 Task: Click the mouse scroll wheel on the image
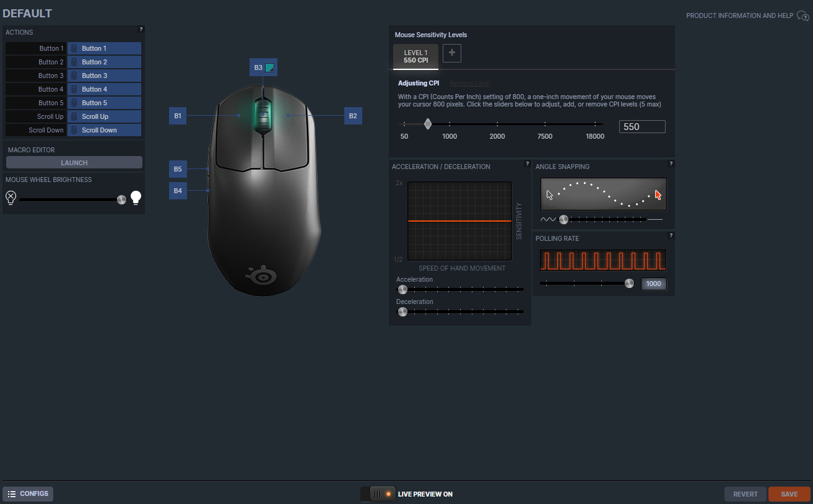click(x=263, y=115)
